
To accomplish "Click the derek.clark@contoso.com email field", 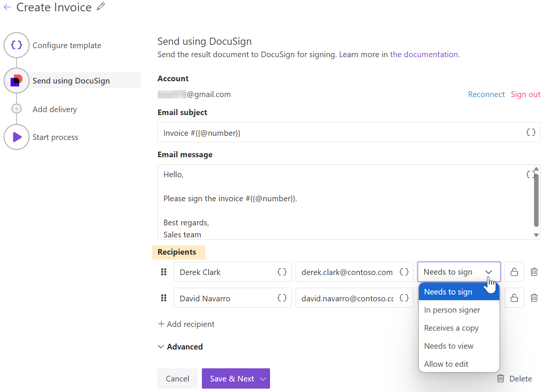I will pos(354,272).
